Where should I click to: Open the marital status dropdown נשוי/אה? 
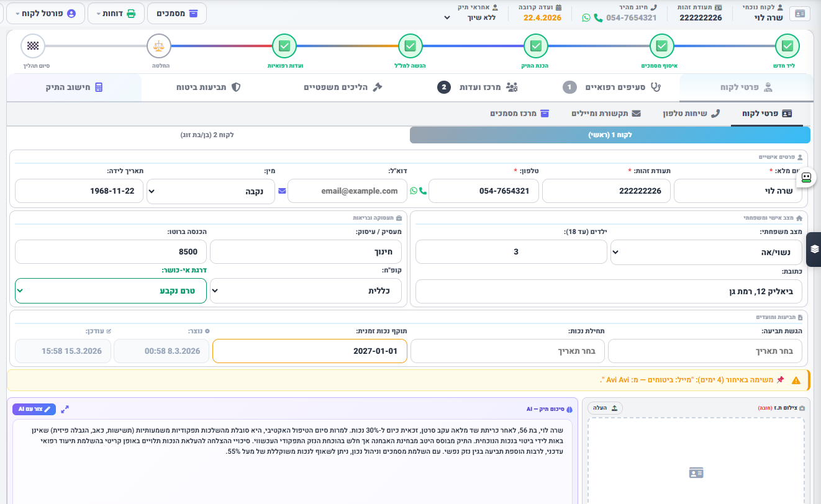point(706,251)
